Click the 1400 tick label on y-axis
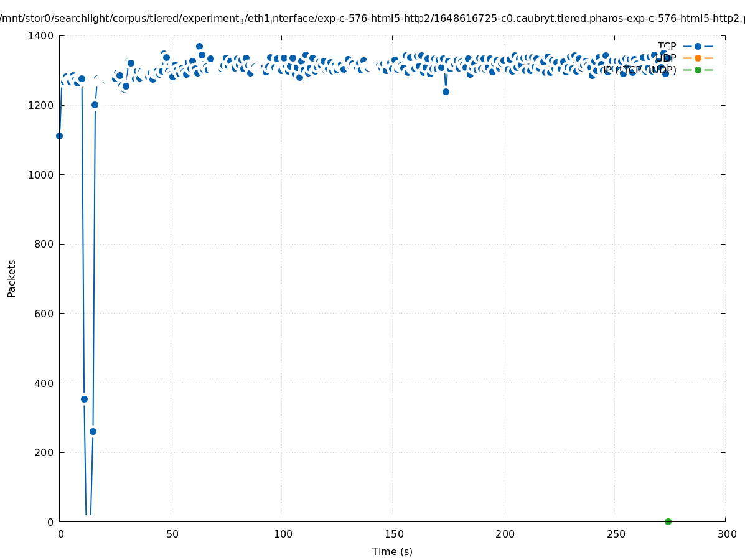This screenshot has height=560, width=745. [42, 36]
